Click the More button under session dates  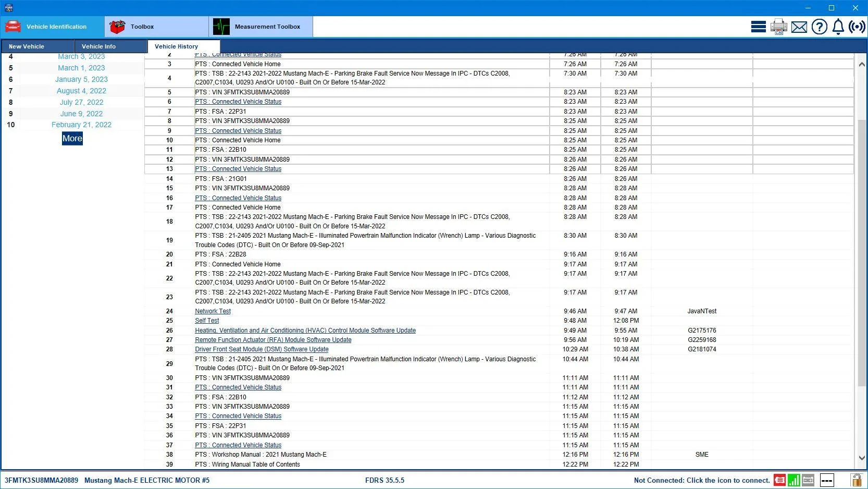pos(72,139)
